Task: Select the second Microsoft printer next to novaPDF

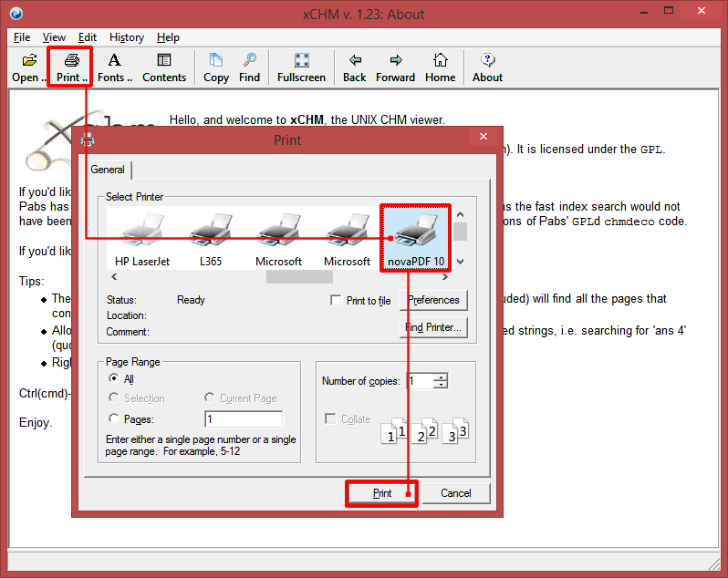Action: coord(348,240)
